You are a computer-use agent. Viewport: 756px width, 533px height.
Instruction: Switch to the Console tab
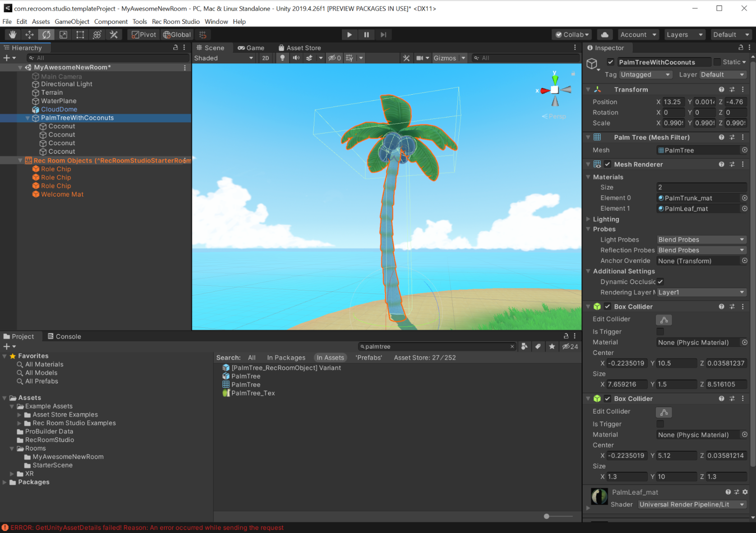click(65, 336)
